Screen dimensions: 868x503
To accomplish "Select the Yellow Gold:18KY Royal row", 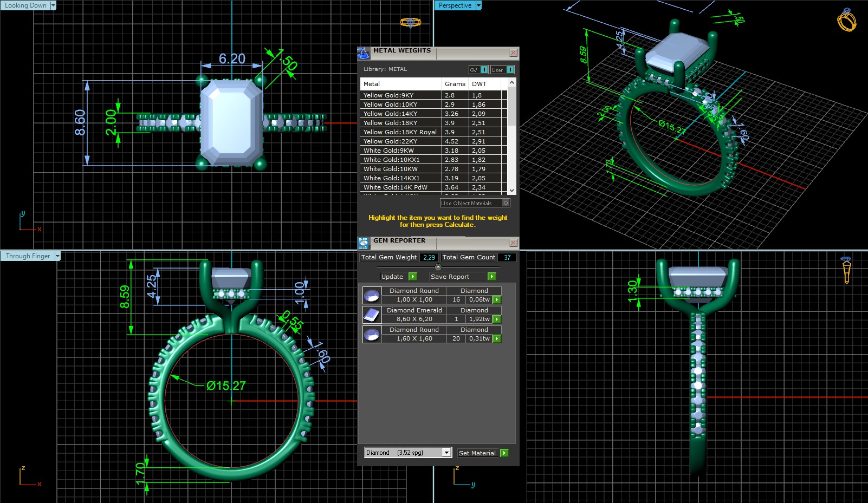I will 434,132.
